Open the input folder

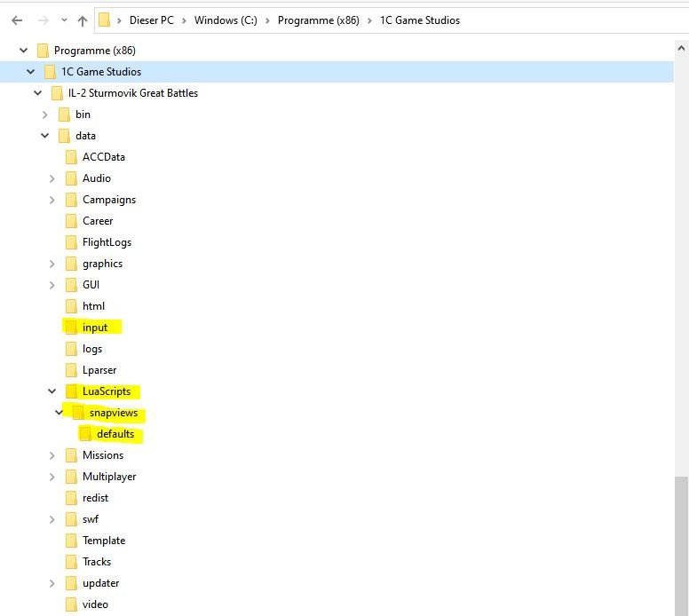point(95,328)
